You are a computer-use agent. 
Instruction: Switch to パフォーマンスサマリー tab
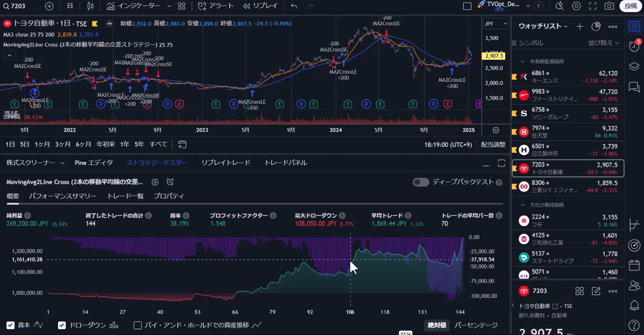tap(62, 196)
